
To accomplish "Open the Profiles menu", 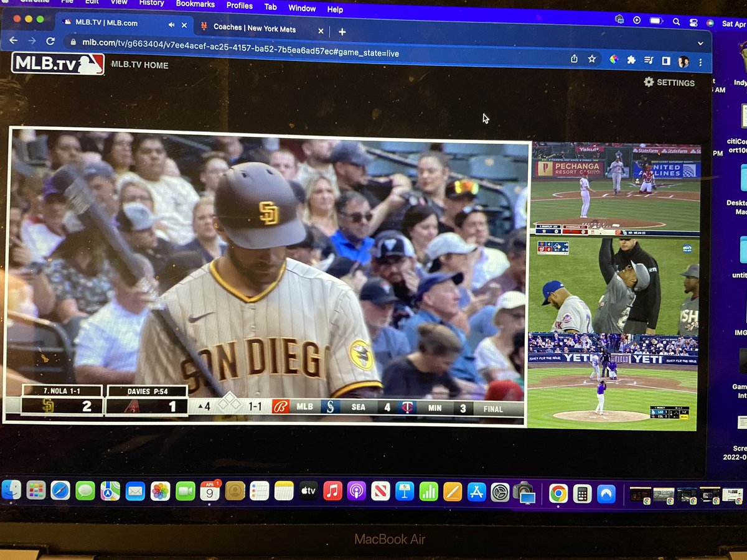I will pyautogui.click(x=240, y=6).
